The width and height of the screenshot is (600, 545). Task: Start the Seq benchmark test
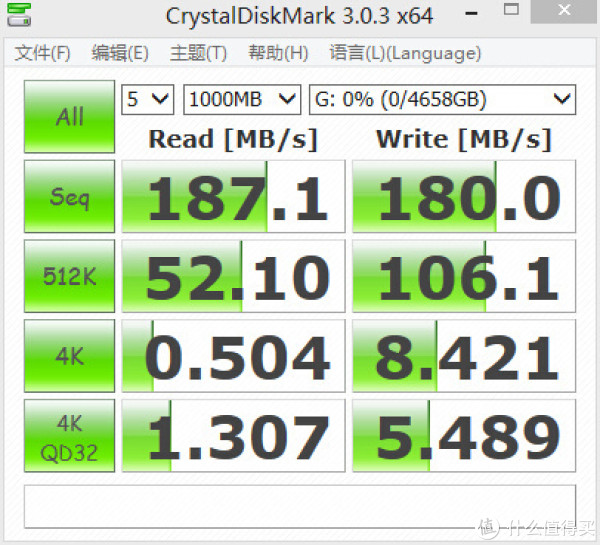[x=69, y=196]
